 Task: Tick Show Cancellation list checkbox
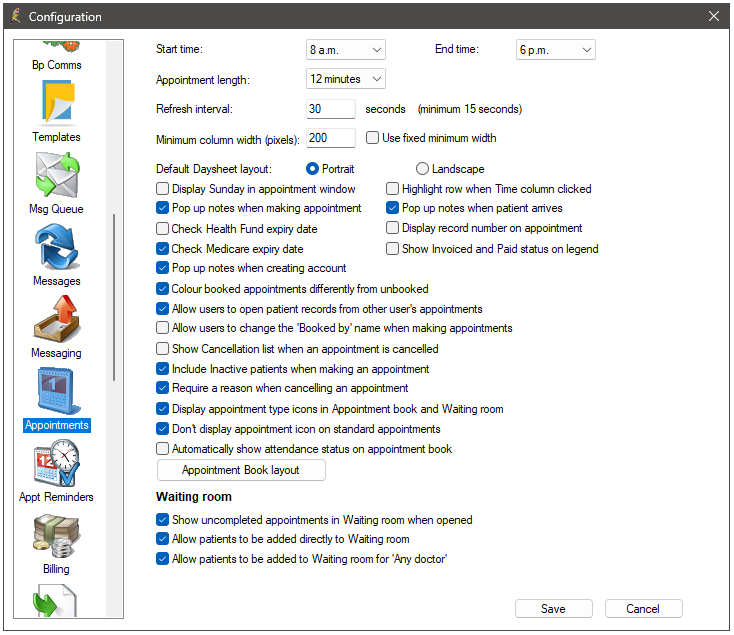click(163, 349)
